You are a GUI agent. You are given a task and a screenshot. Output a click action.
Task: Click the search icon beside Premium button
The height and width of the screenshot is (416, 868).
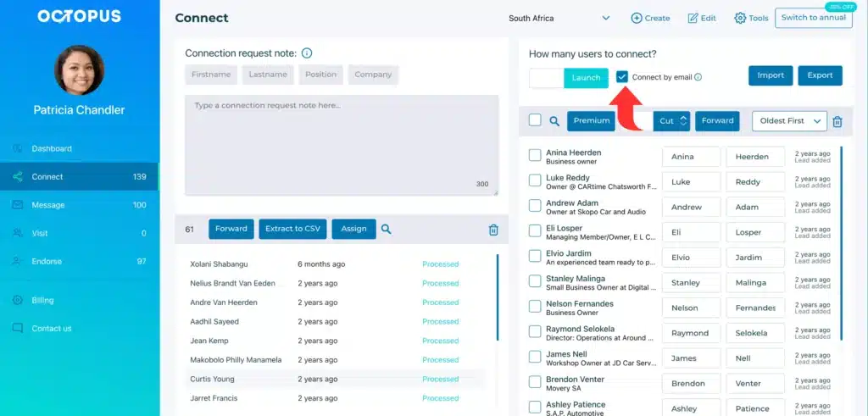554,121
